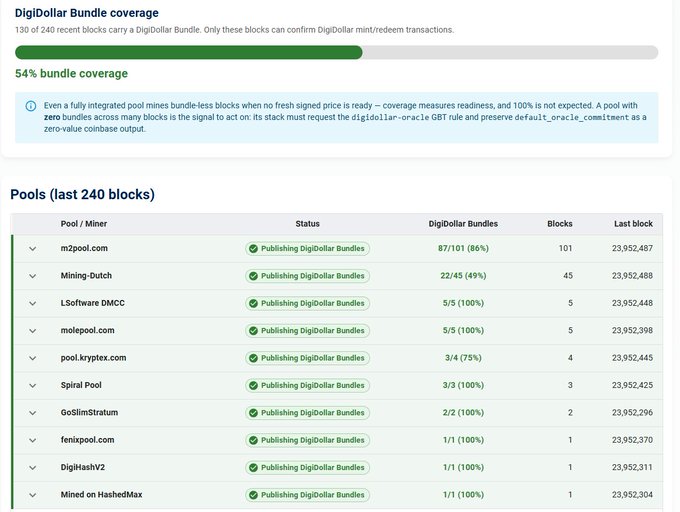Click the GoSlimStratum pool name

89,412
